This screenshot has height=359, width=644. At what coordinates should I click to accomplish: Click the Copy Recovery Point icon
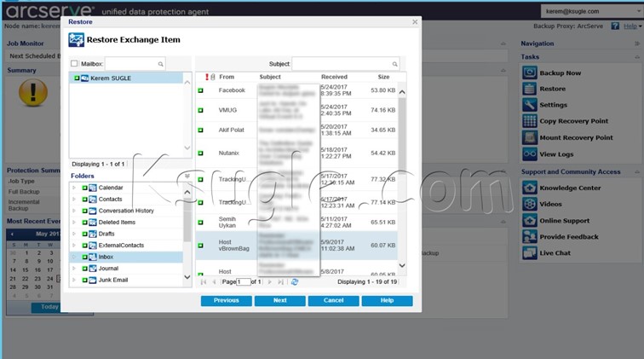click(x=529, y=121)
